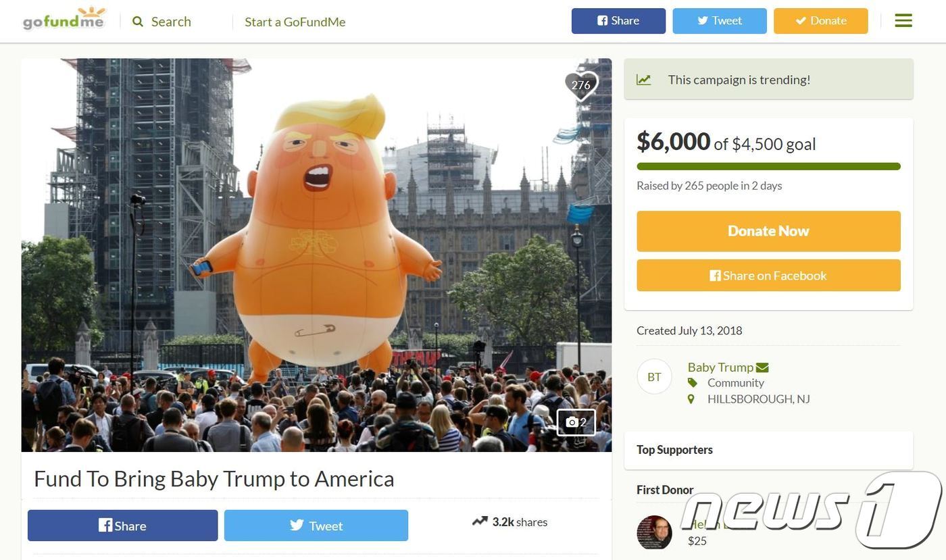Click the Share on Facebook button
The height and width of the screenshot is (560, 946).
click(x=768, y=276)
